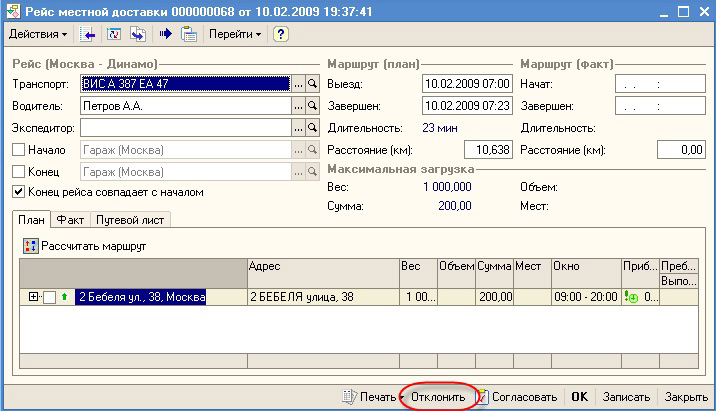Click the Записать button

pyautogui.click(x=629, y=396)
